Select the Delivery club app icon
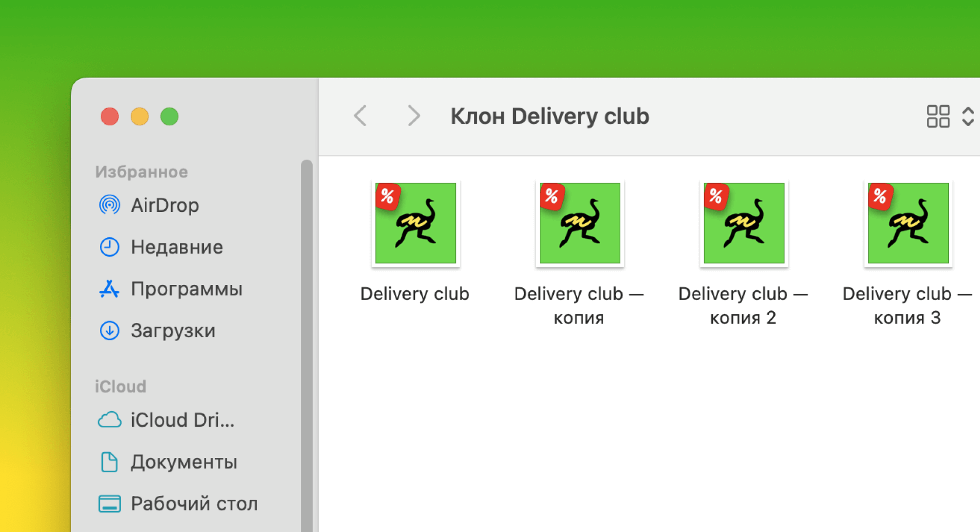The width and height of the screenshot is (980, 532). (415, 223)
